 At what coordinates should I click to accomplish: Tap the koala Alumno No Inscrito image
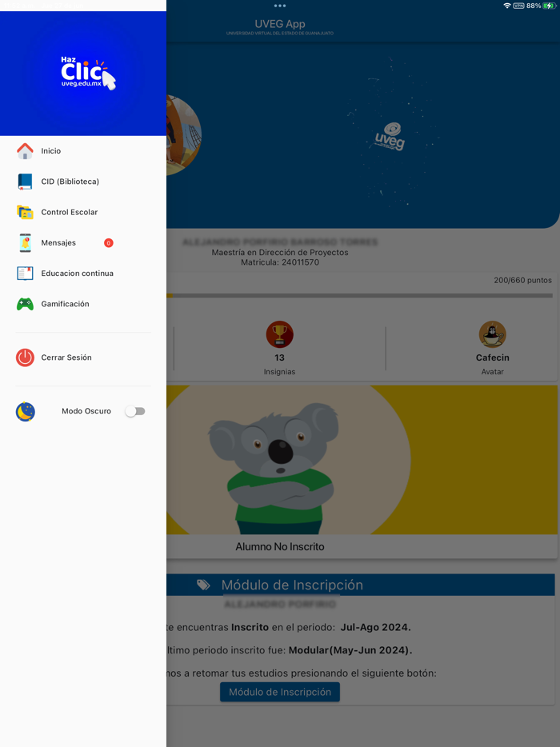point(362,460)
